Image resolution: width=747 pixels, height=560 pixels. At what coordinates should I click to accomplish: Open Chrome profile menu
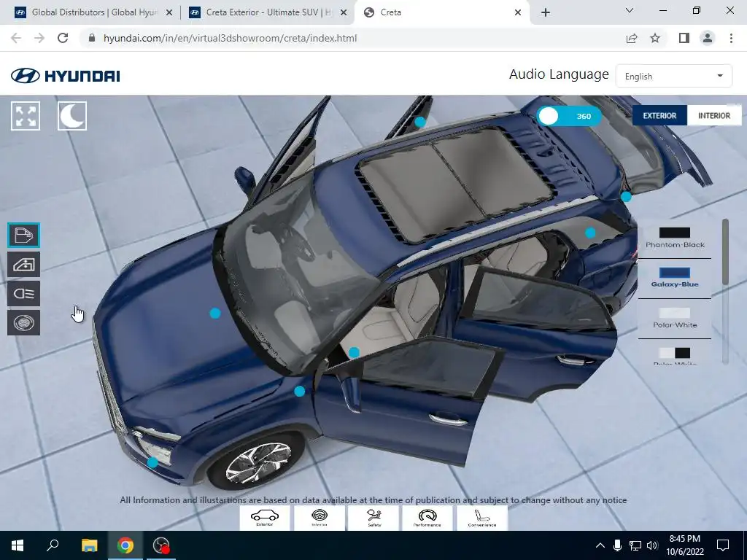tap(708, 38)
